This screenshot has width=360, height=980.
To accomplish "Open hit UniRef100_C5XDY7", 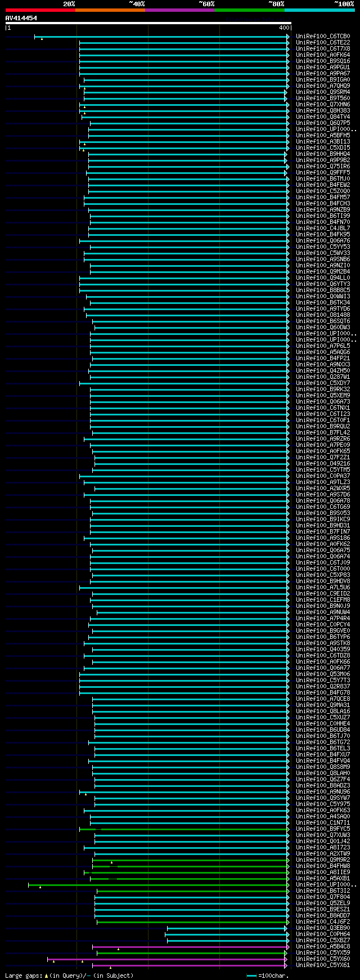I will 323,383.
